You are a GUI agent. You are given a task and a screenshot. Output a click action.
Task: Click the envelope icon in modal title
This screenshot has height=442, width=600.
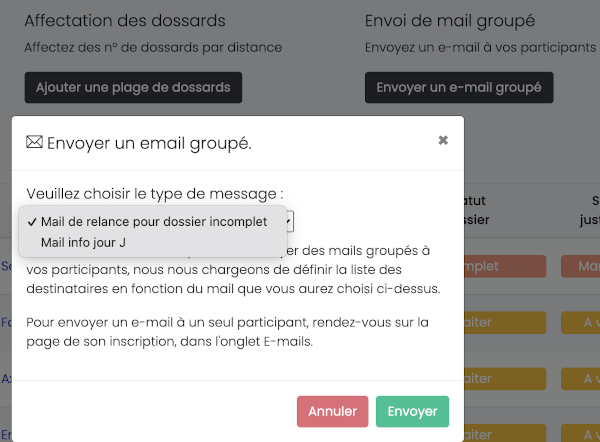point(34,143)
